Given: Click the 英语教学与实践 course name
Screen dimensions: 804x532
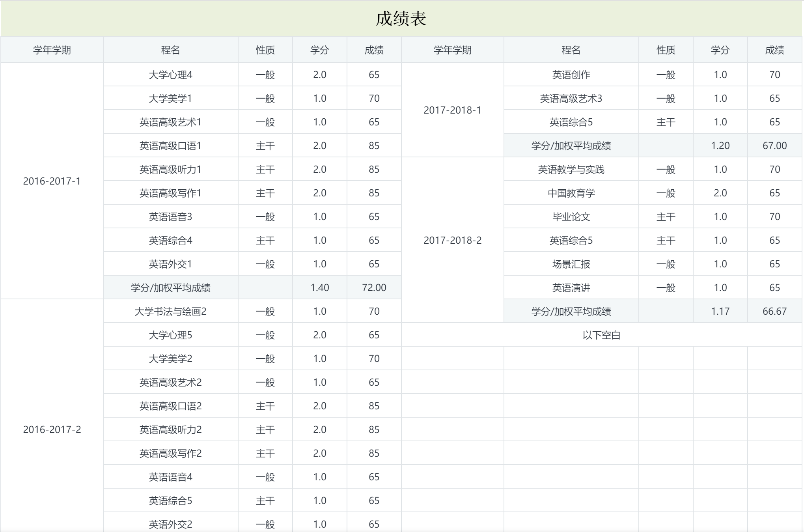Looking at the screenshot, I should click(x=571, y=169).
